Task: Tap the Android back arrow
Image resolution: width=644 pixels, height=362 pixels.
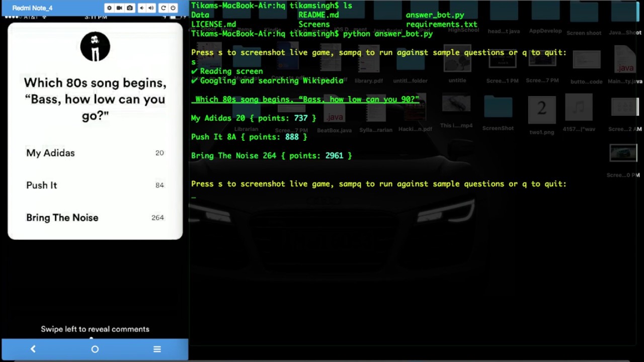Action: (x=33, y=349)
